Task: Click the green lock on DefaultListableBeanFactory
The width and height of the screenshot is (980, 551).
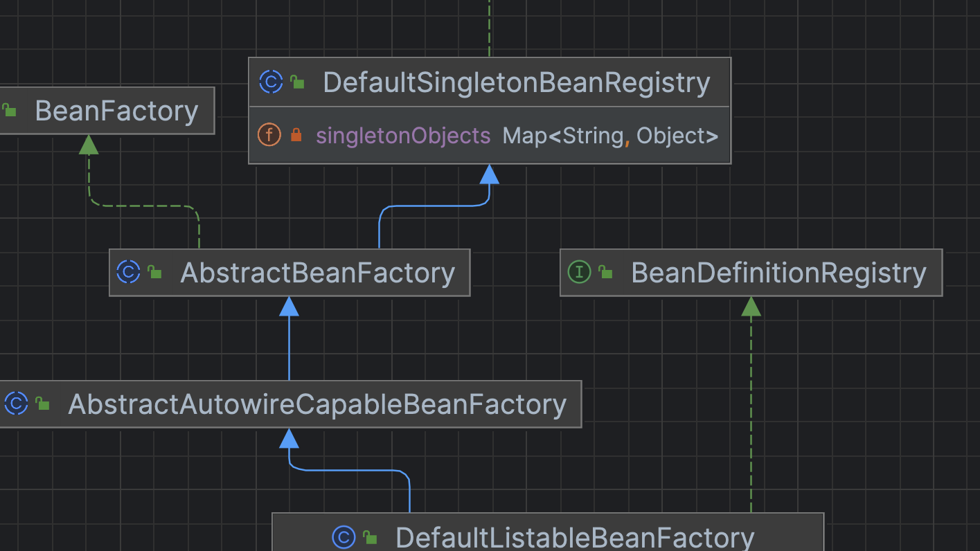Action: point(371,536)
